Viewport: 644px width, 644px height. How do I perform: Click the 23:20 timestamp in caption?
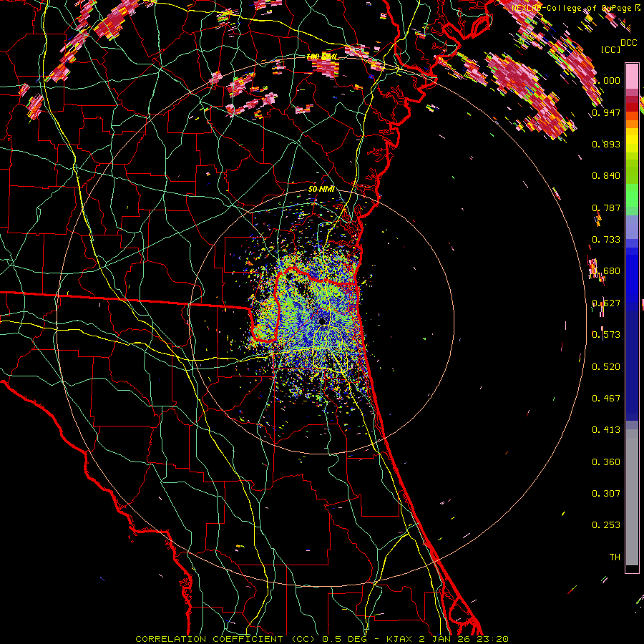494,639
